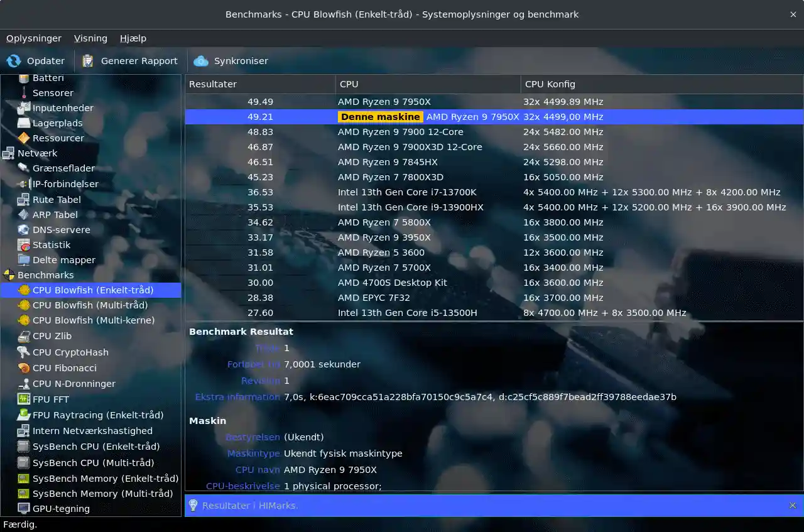Dismiss the Resultater i HIMarks info bar
The width and height of the screenshot is (804, 532).
pos(793,506)
